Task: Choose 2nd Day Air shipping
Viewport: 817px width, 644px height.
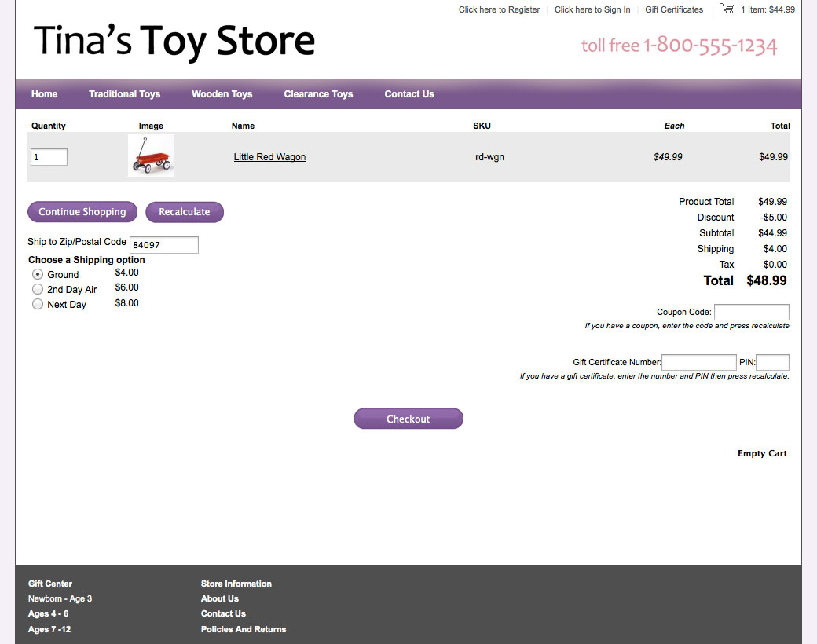Action: tap(37, 288)
